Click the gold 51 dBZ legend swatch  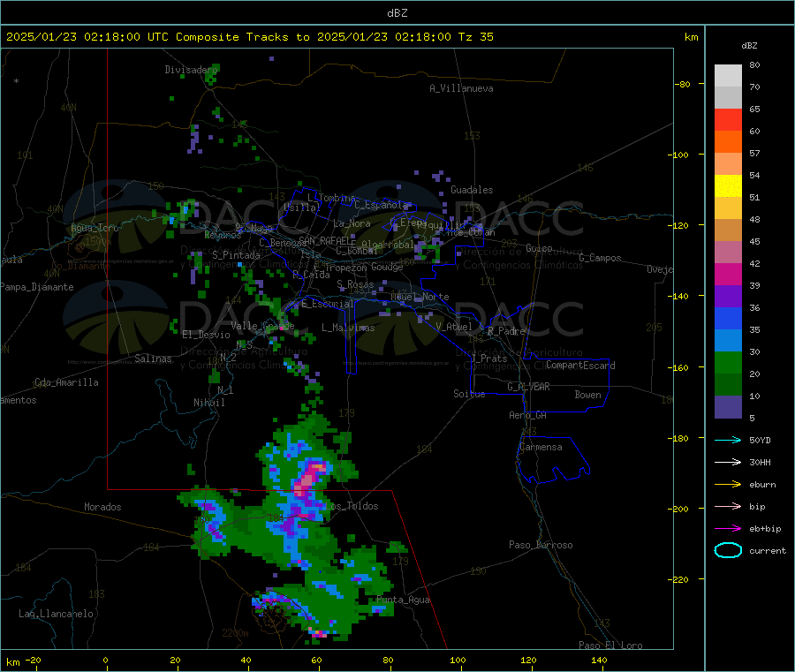click(x=728, y=208)
